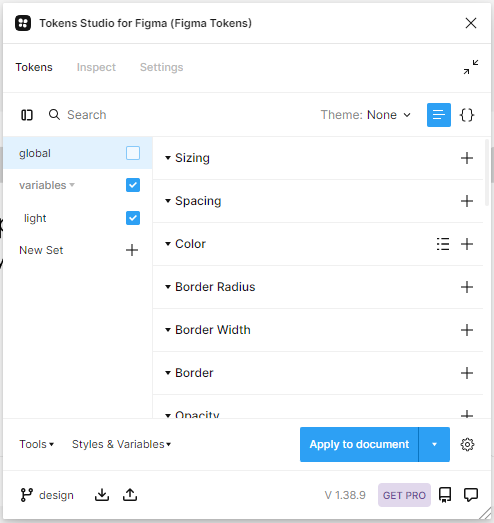
Task: Open the Inspect tab
Action: pyautogui.click(x=96, y=67)
